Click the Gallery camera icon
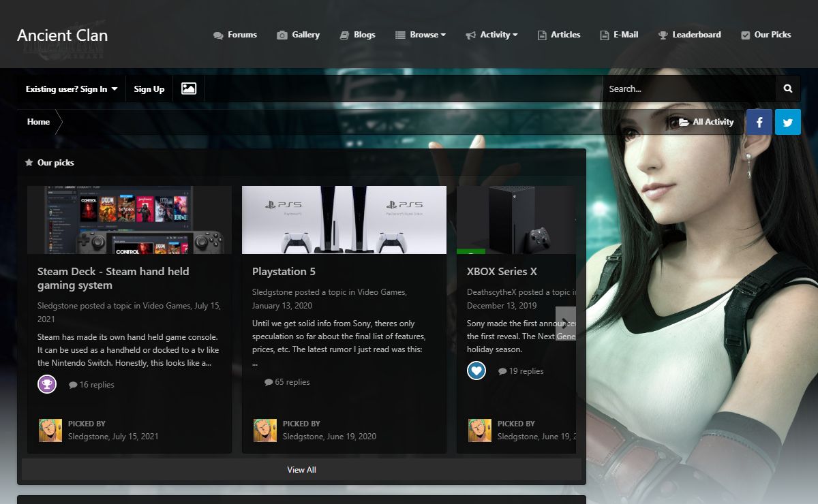Image resolution: width=818 pixels, height=504 pixels. click(x=282, y=35)
